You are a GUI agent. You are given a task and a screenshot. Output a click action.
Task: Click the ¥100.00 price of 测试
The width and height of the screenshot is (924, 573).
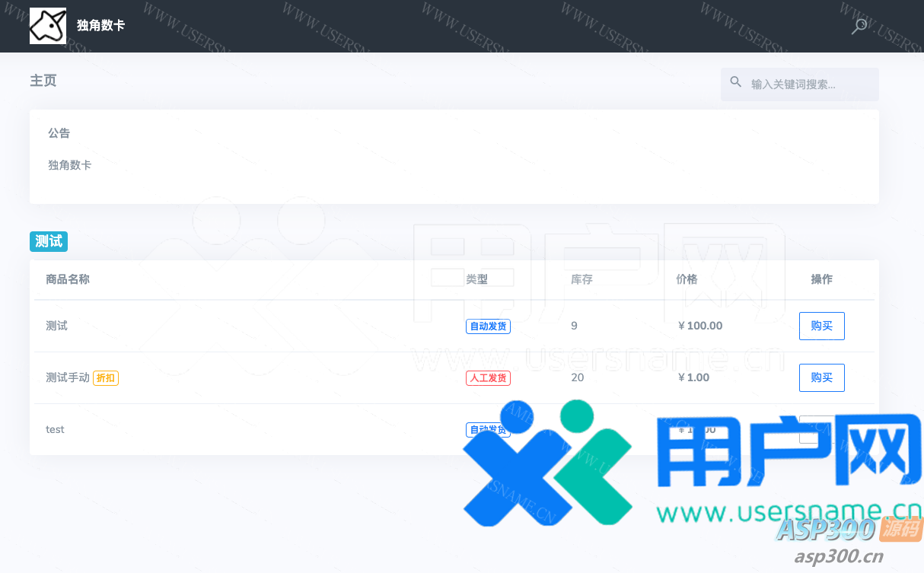[700, 326]
